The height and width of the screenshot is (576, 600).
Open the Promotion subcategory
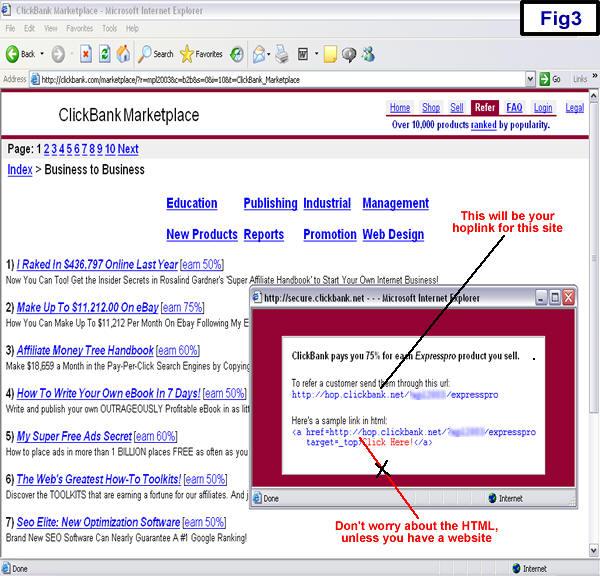click(330, 234)
